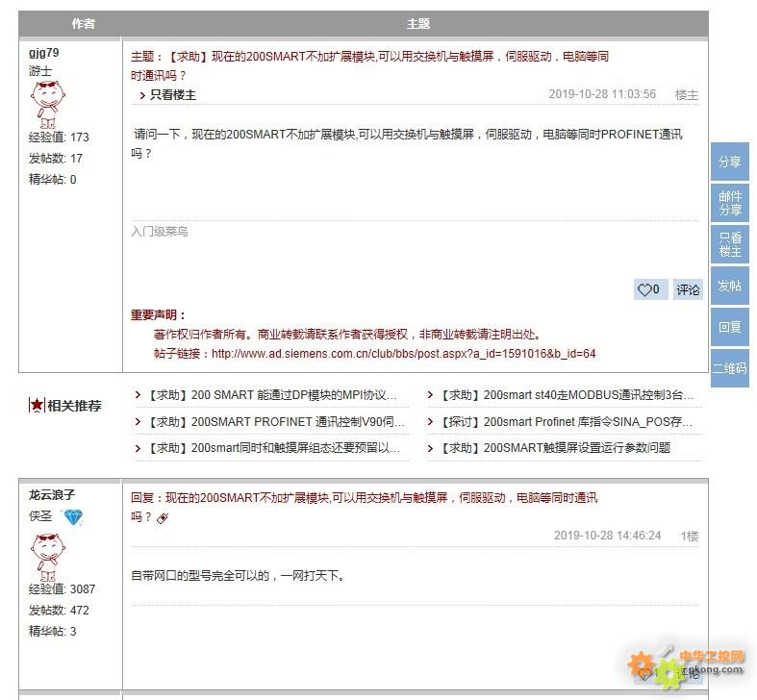The image size is (757, 700).
Task: Click the tag icon after the reply title
Action: 163,518
